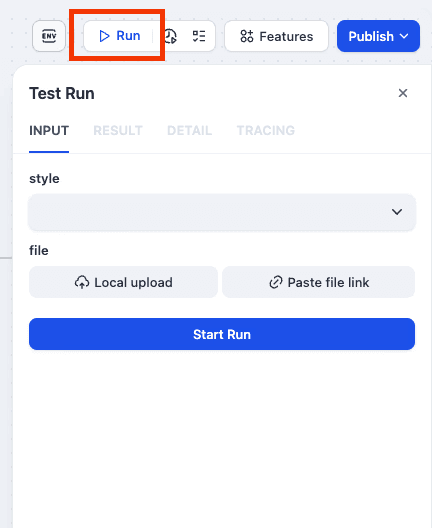Select Paste file link option

click(x=319, y=282)
